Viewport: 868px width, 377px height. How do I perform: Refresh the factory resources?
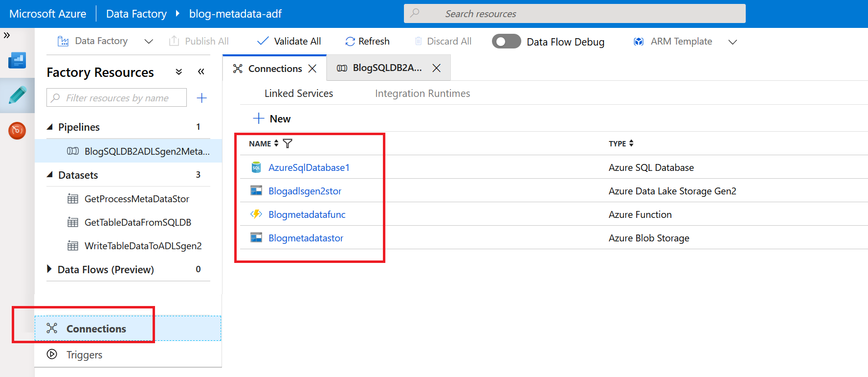367,41
